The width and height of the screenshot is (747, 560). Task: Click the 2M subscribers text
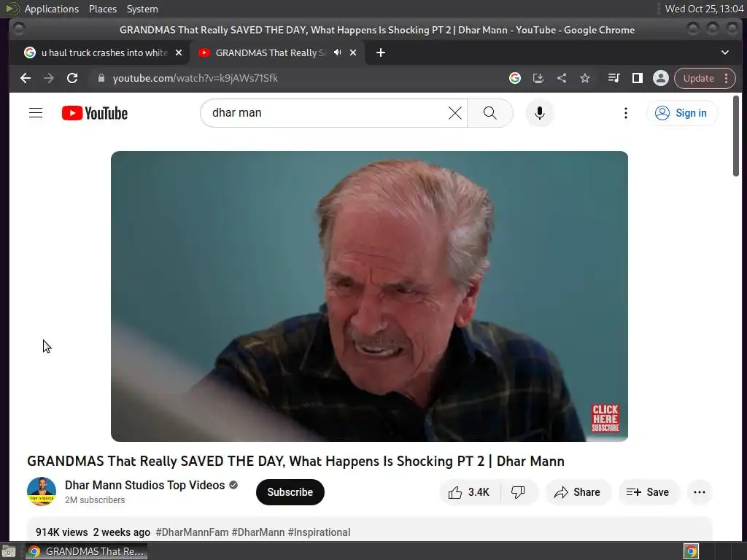pos(95,500)
